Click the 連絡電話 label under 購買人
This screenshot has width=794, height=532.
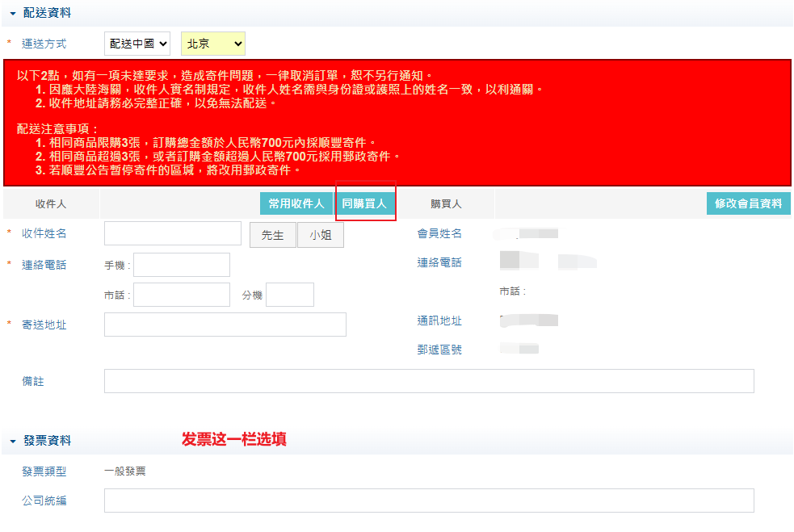pyautogui.click(x=439, y=262)
